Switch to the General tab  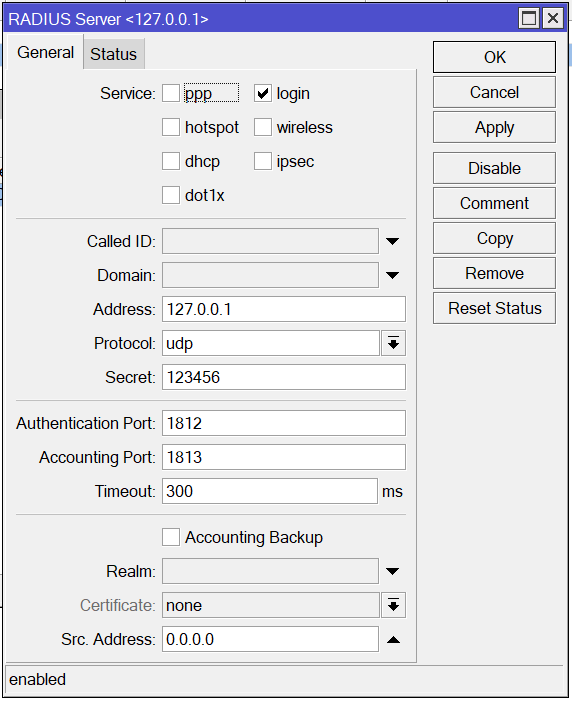point(45,52)
